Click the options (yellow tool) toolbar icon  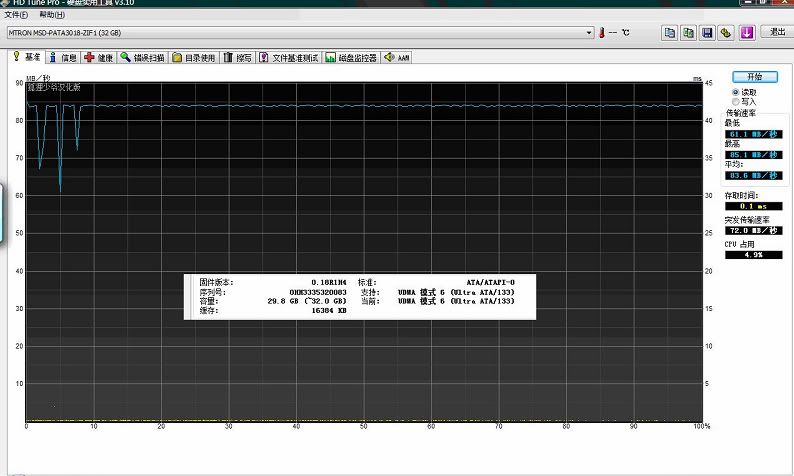pyautogui.click(x=726, y=32)
